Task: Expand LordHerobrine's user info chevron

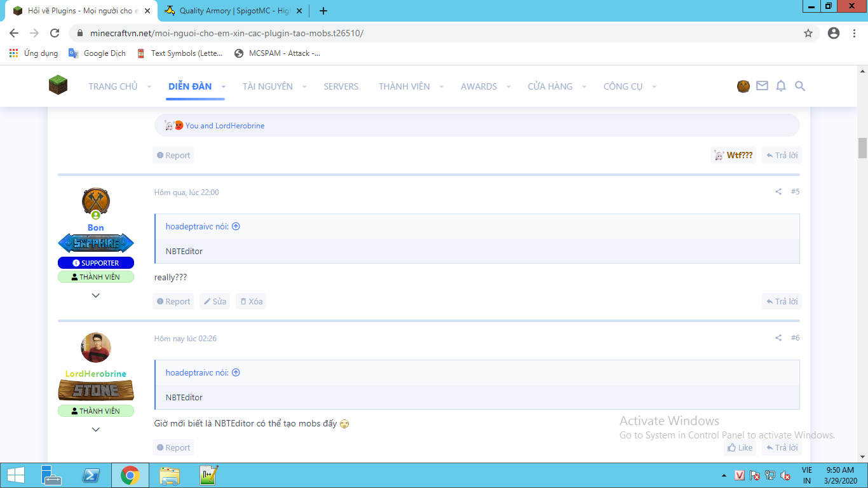Action: (96, 430)
